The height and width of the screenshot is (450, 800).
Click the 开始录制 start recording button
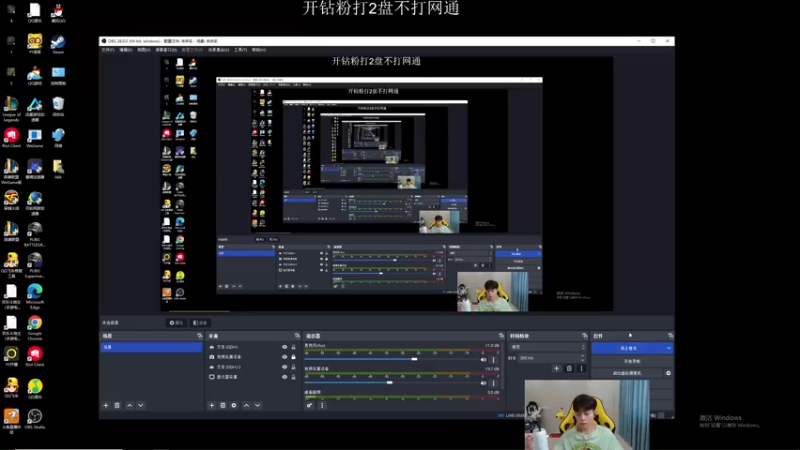click(x=632, y=361)
